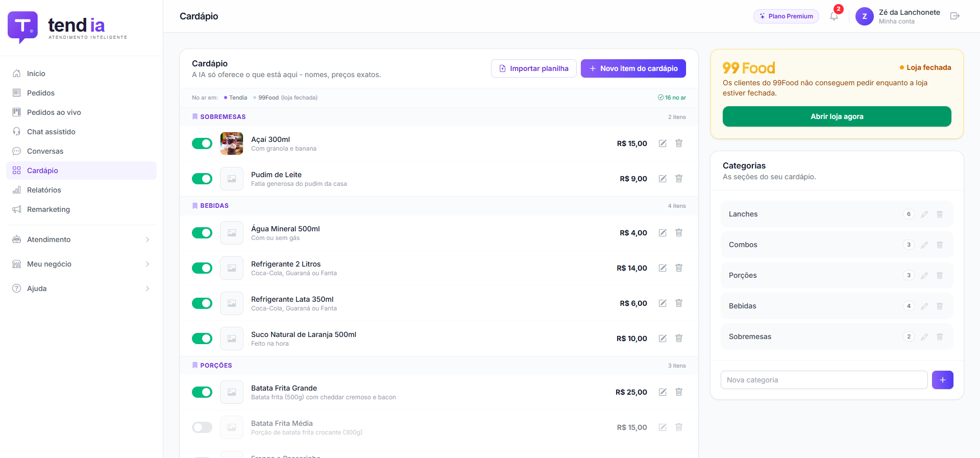Select Cardápio in the sidebar
The height and width of the screenshot is (458, 980).
click(82, 171)
